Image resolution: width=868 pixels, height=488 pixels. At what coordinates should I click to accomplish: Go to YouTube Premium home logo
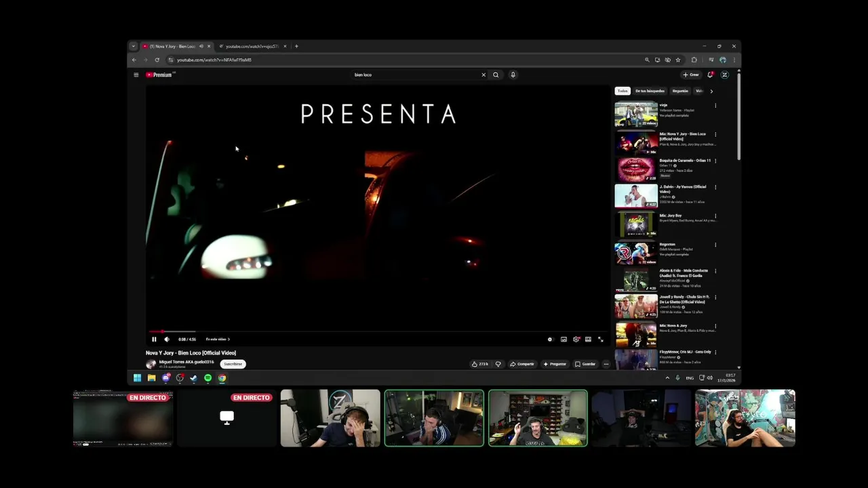click(160, 75)
